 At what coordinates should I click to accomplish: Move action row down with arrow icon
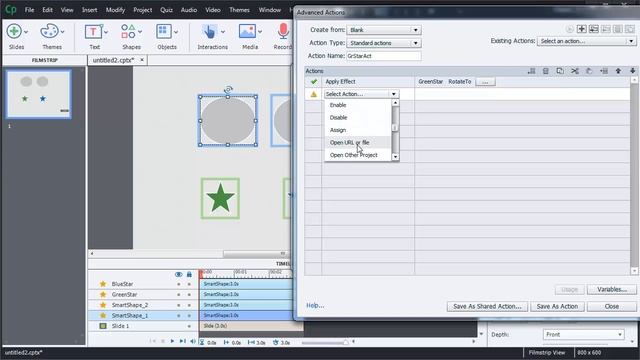[633, 71]
